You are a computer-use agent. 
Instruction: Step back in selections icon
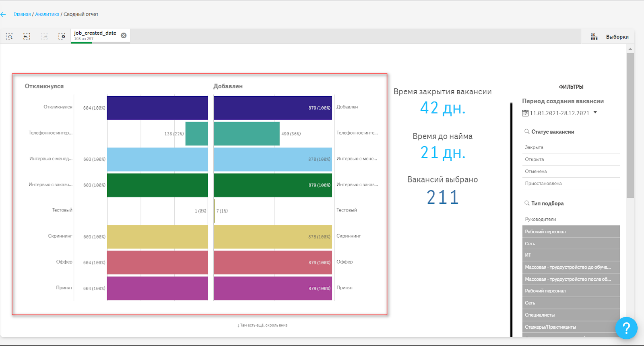point(27,36)
